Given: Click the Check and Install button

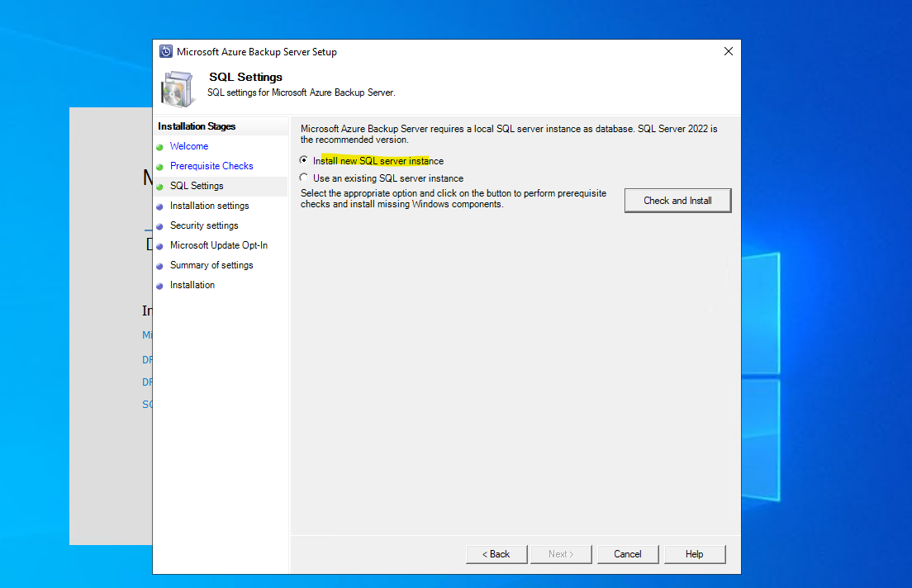Looking at the screenshot, I should 677,201.
